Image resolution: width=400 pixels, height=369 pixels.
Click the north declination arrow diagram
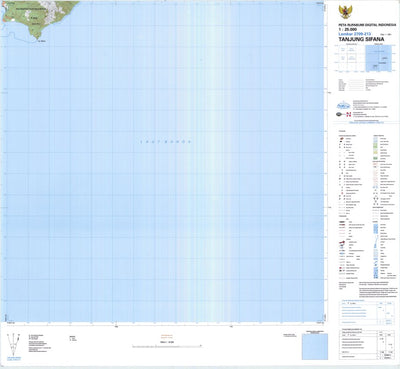coord(13,345)
